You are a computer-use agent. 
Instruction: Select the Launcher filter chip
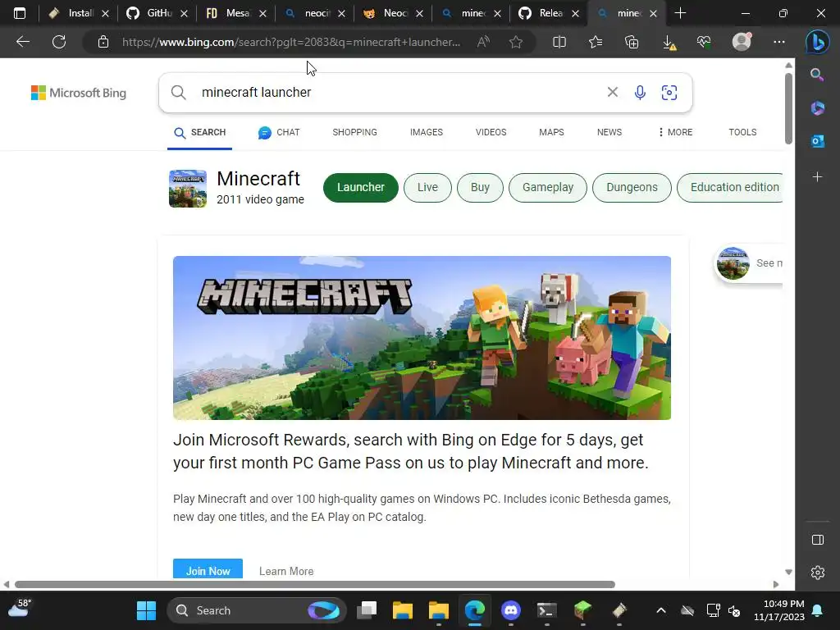coord(361,188)
